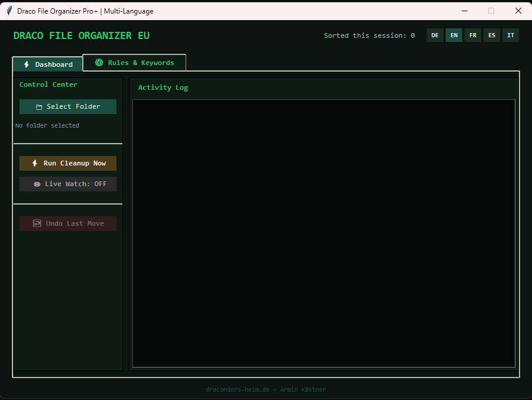Screen dimensions: 532x400
Task: Click the 'Control Center' heading
Action: point(48,84)
